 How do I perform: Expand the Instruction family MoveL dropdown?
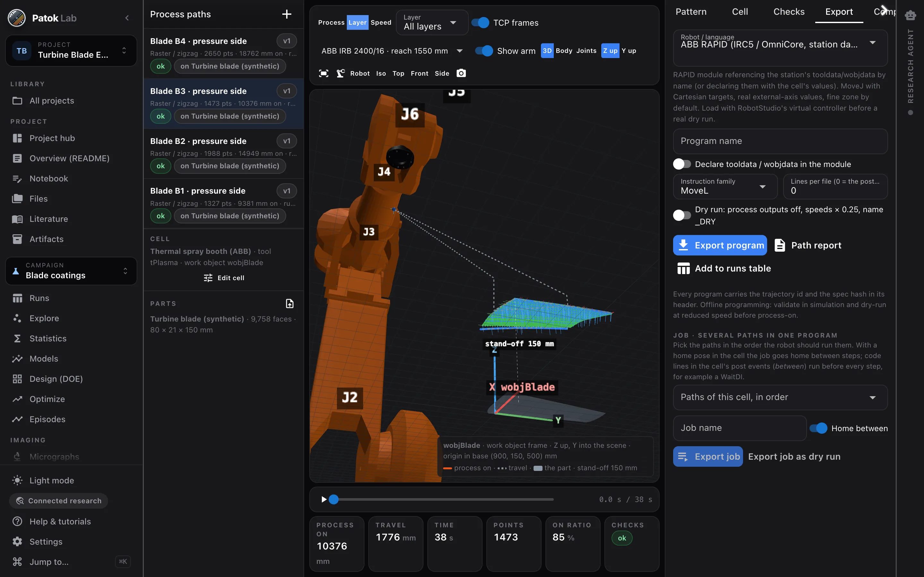click(x=725, y=187)
